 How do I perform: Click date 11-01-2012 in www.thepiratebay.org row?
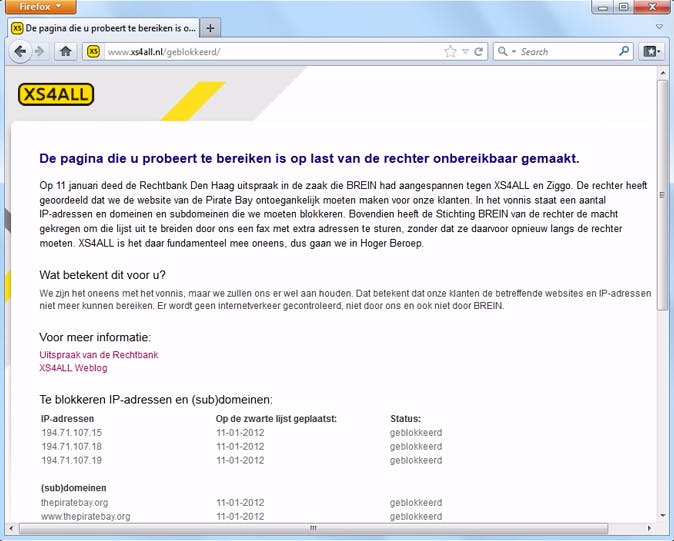[240, 516]
